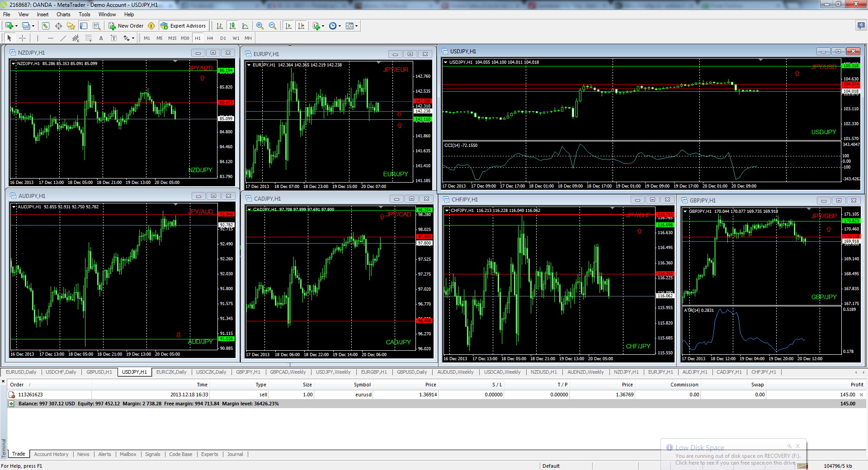Image resolution: width=868 pixels, height=470 pixels.
Task: Expand the Periods dropdown arrow
Action: pos(340,26)
